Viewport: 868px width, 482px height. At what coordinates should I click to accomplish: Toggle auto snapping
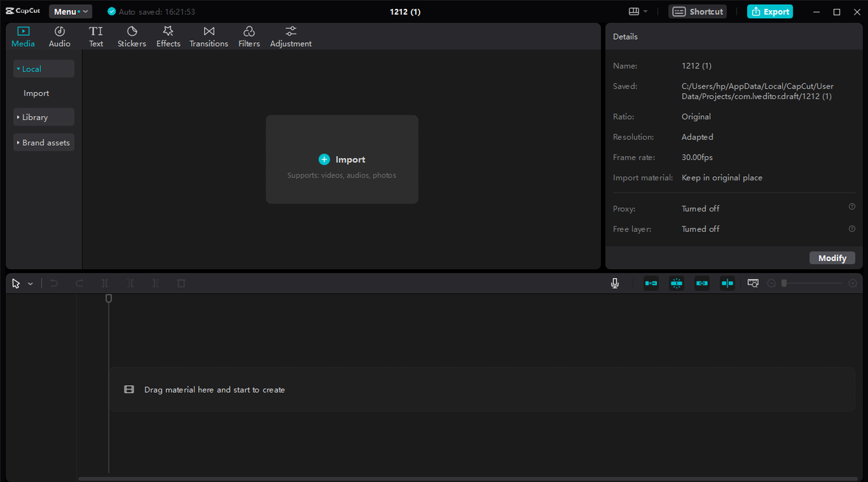pos(677,283)
